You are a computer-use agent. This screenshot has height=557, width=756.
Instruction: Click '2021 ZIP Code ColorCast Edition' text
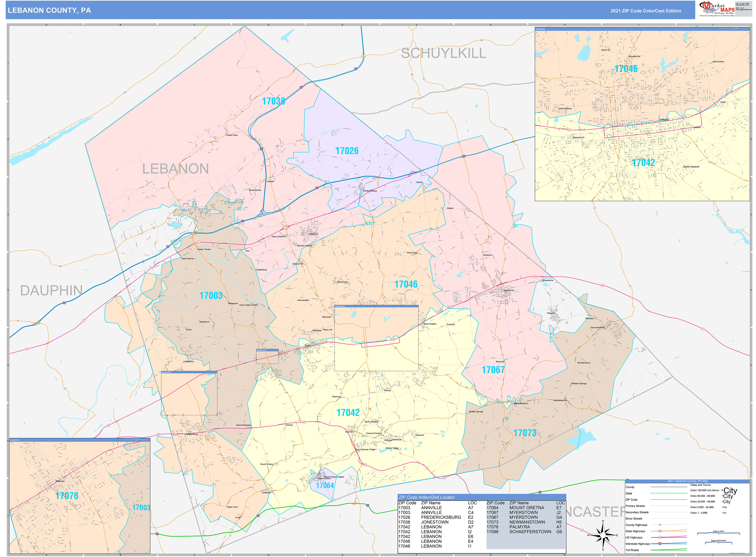pyautogui.click(x=645, y=11)
